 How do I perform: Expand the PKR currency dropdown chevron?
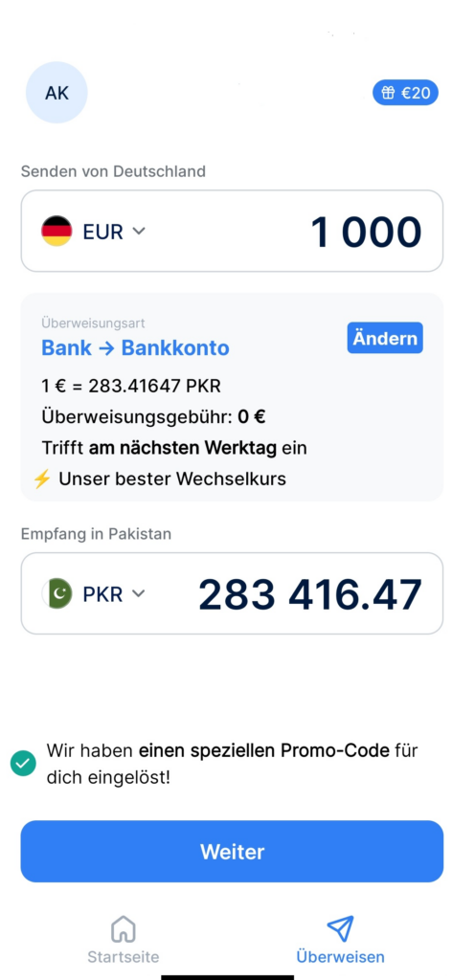click(139, 593)
